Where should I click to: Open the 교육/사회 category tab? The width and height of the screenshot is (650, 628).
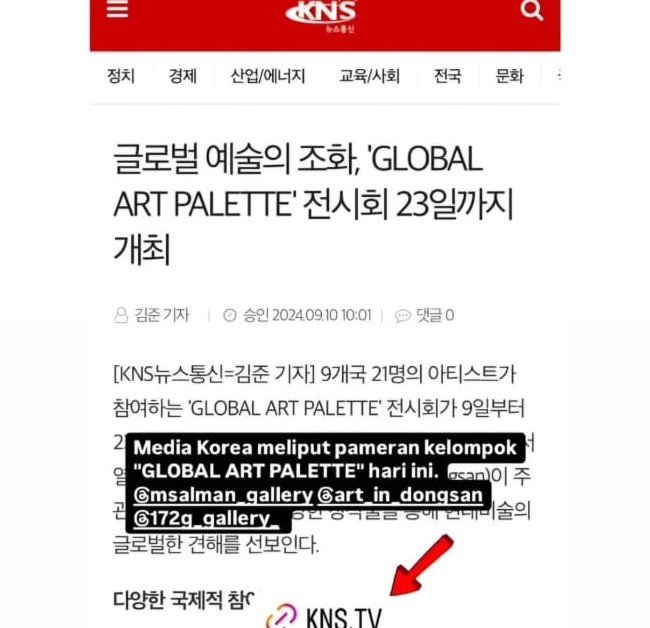[369, 76]
